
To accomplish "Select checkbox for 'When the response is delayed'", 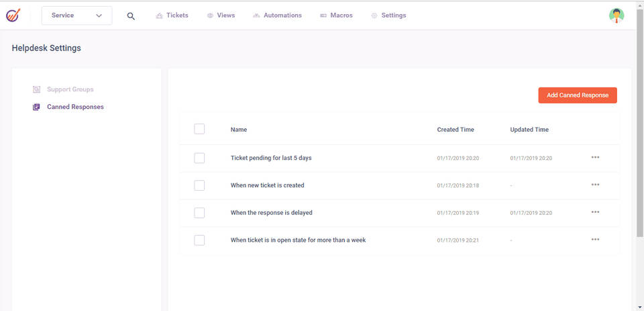I will click(x=199, y=213).
